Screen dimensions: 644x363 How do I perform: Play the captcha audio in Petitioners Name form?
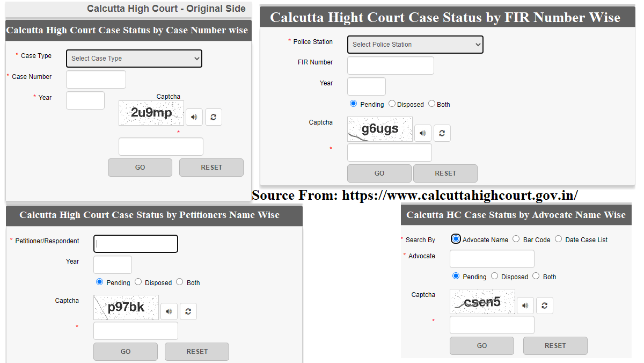click(169, 311)
